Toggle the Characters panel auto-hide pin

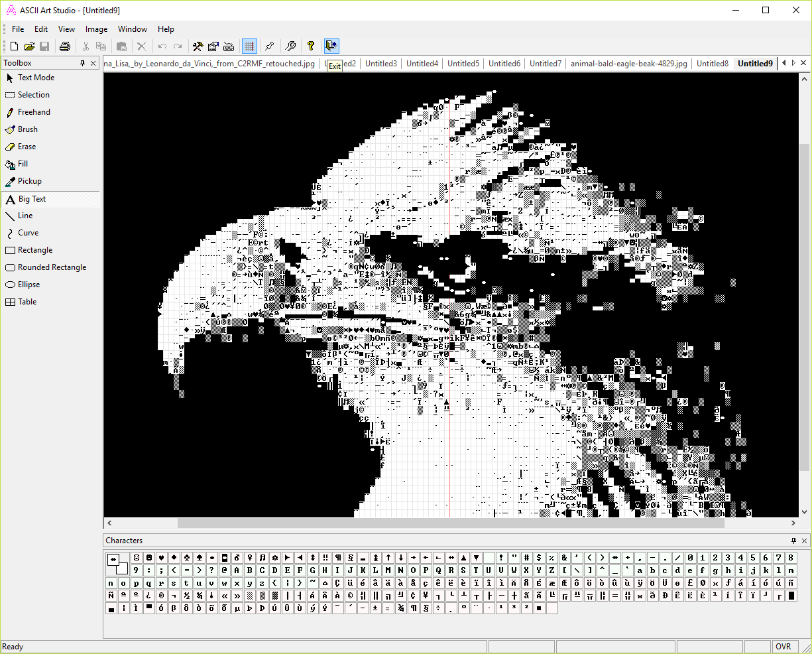(793, 541)
